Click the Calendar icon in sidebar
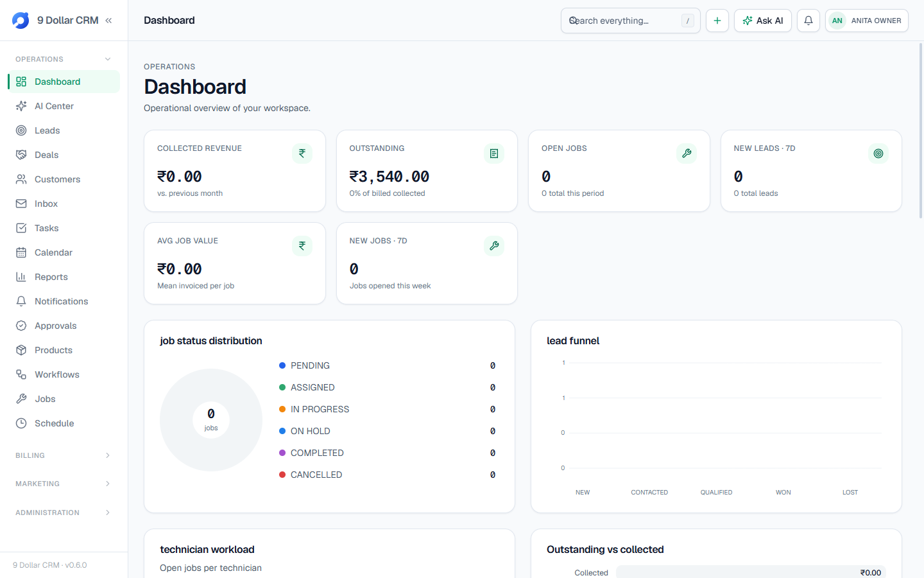 pyautogui.click(x=21, y=252)
